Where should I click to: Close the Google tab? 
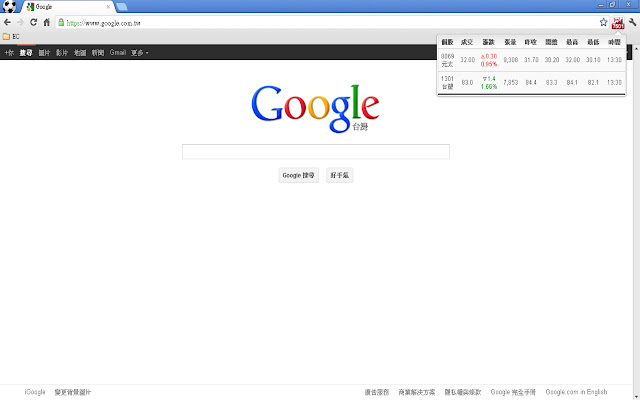click(x=108, y=7)
